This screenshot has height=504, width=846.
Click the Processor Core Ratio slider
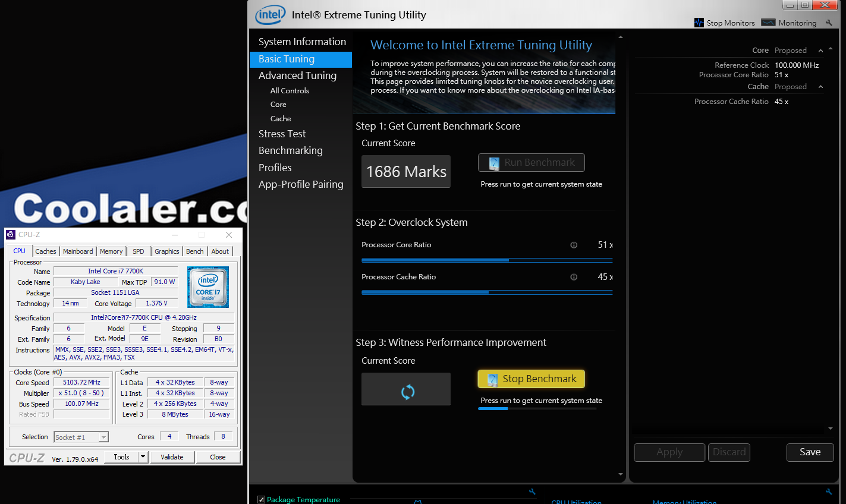[x=487, y=260]
